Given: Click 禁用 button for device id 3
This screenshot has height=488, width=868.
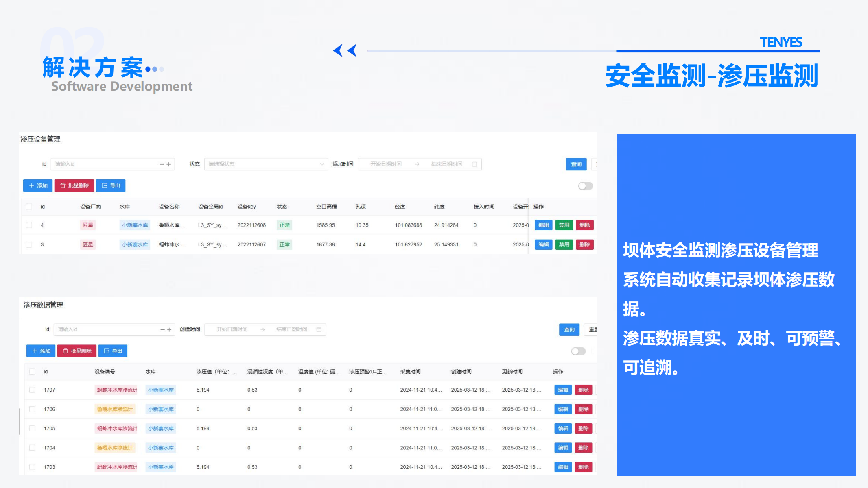Looking at the screenshot, I should pos(564,245).
